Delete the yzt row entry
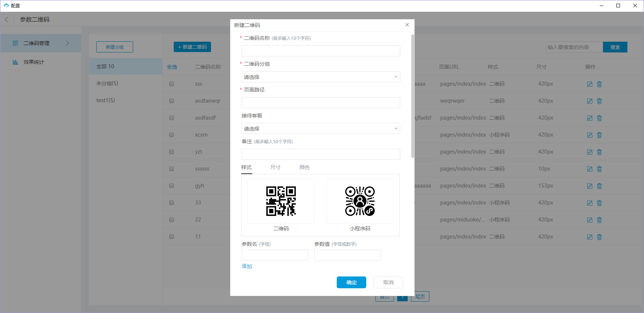The width and height of the screenshot is (644, 313). click(x=599, y=152)
